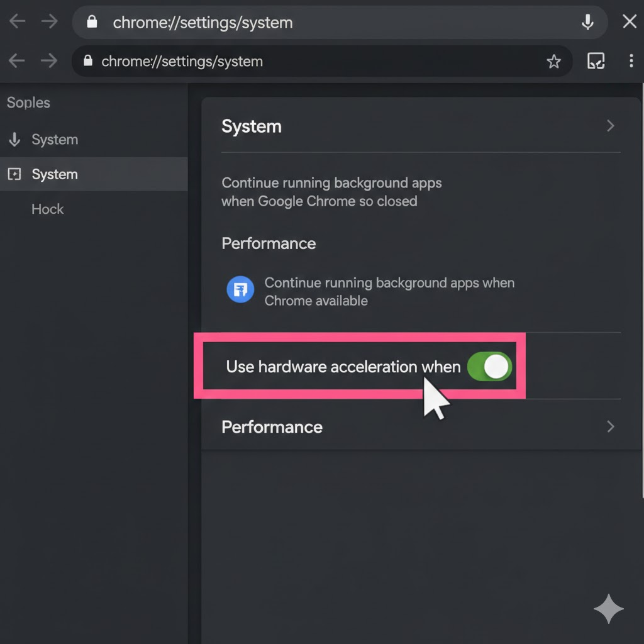Click the download arrow icon next to System
The image size is (644, 644).
point(14,140)
